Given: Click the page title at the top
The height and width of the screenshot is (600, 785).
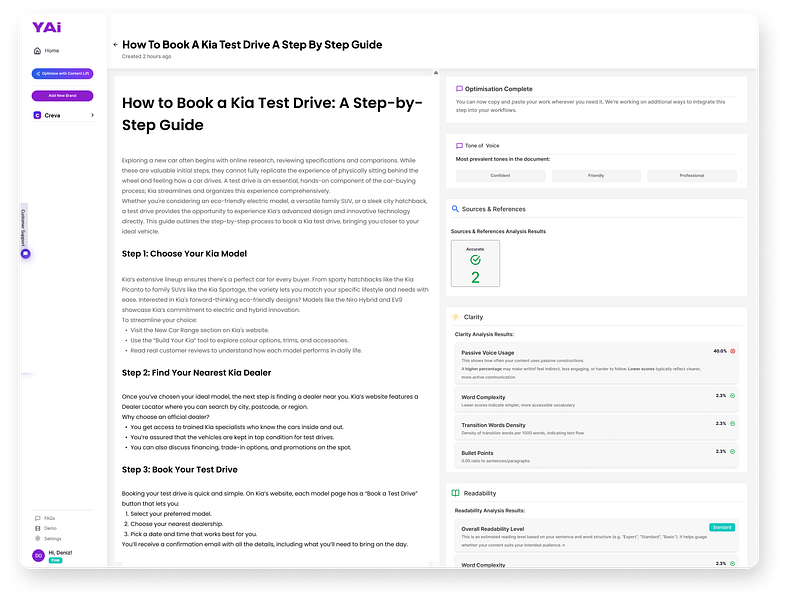Looking at the screenshot, I should 252,45.
